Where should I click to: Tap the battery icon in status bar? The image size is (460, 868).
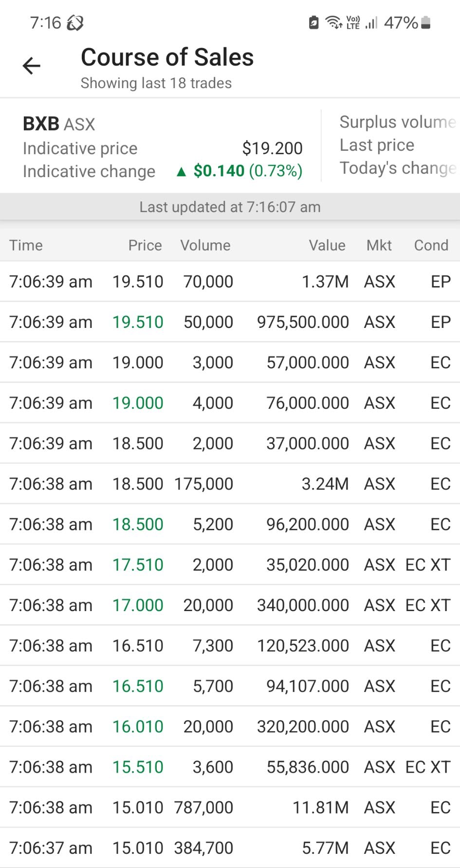425,22
